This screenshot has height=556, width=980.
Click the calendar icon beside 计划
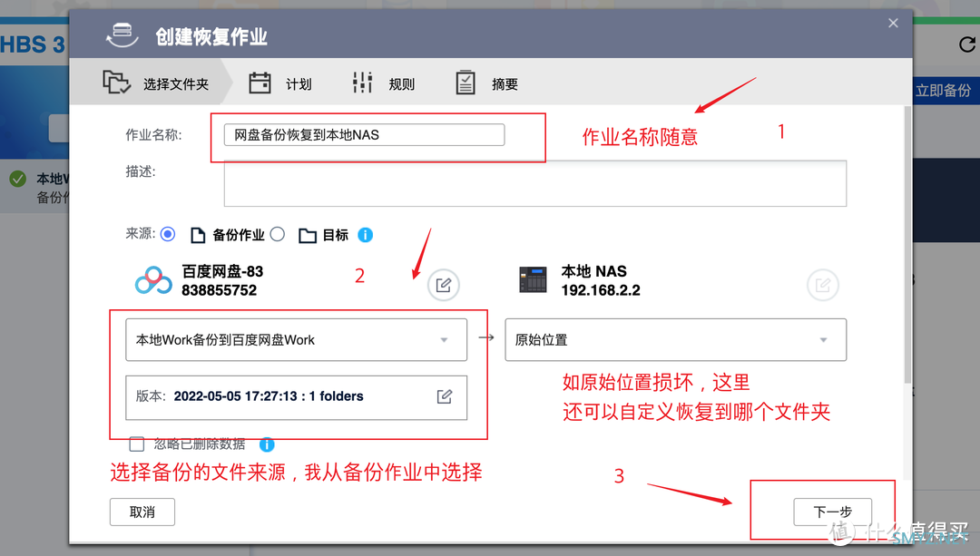coord(260,83)
